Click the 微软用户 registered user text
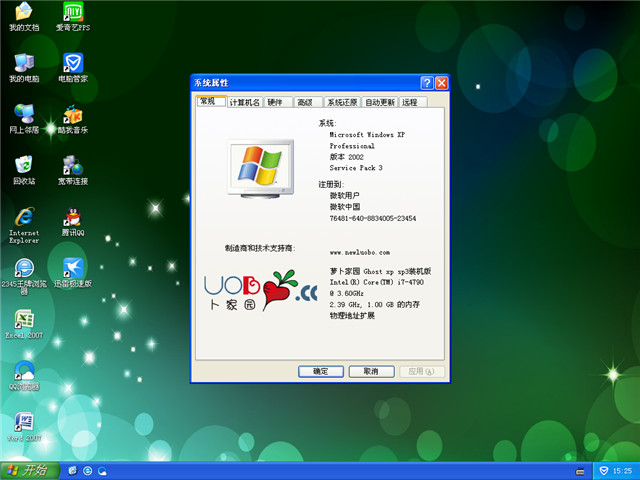 344,196
